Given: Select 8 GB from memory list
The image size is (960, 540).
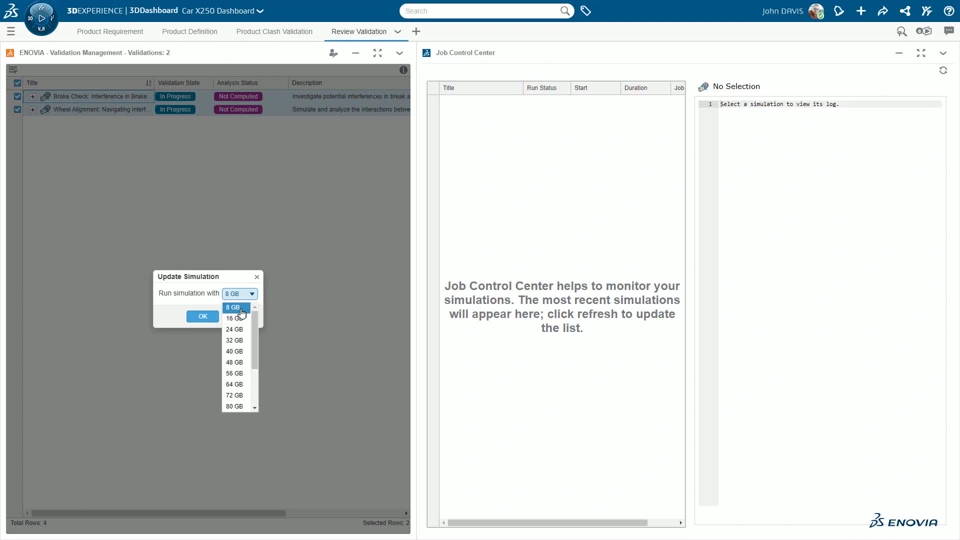Looking at the screenshot, I should tap(236, 307).
